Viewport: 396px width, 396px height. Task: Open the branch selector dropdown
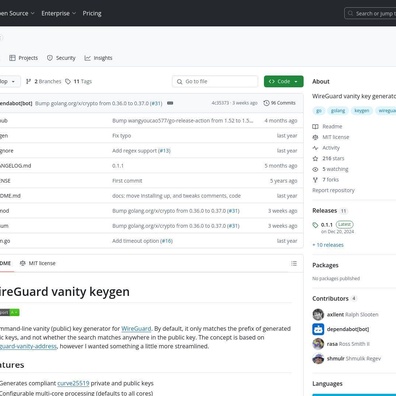tap(9, 81)
